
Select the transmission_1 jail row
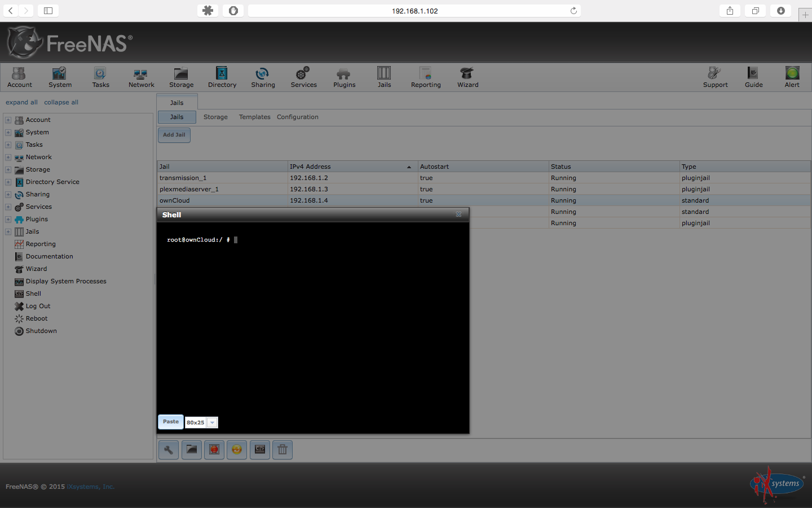point(484,178)
